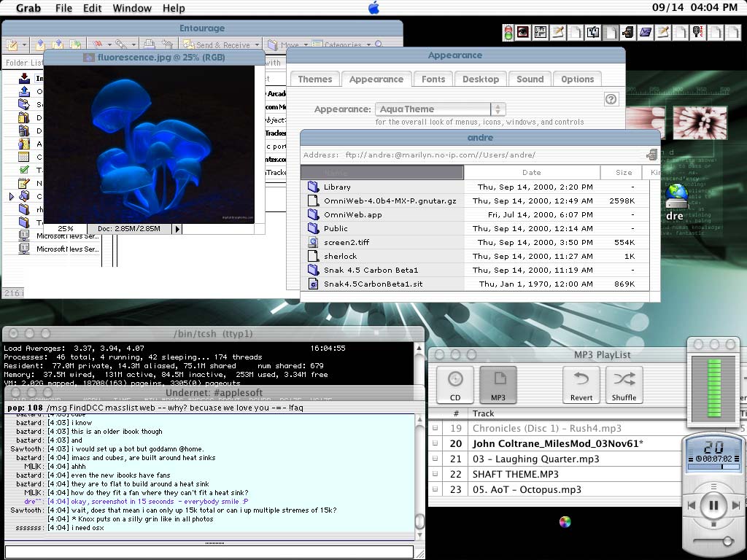747x560 pixels.
Task: Toggle checkbox for track 21 Laughing Quarter
Action: point(435,459)
